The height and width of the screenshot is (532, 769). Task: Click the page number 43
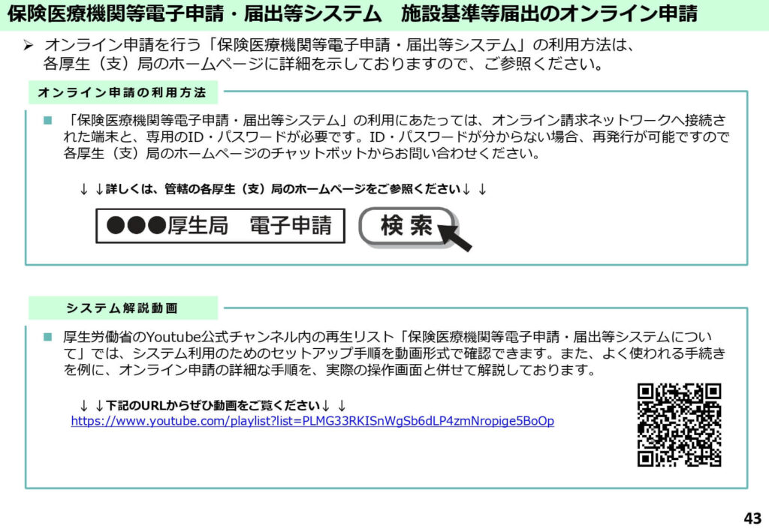(752, 518)
